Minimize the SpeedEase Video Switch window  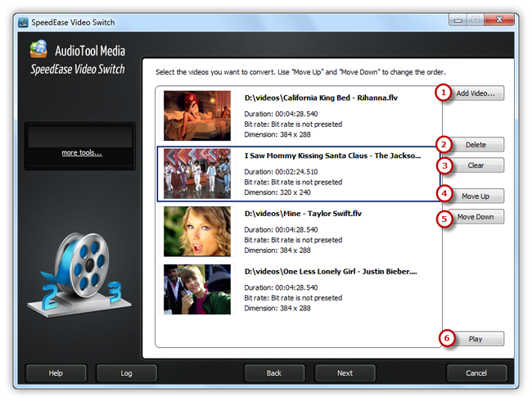click(458, 20)
